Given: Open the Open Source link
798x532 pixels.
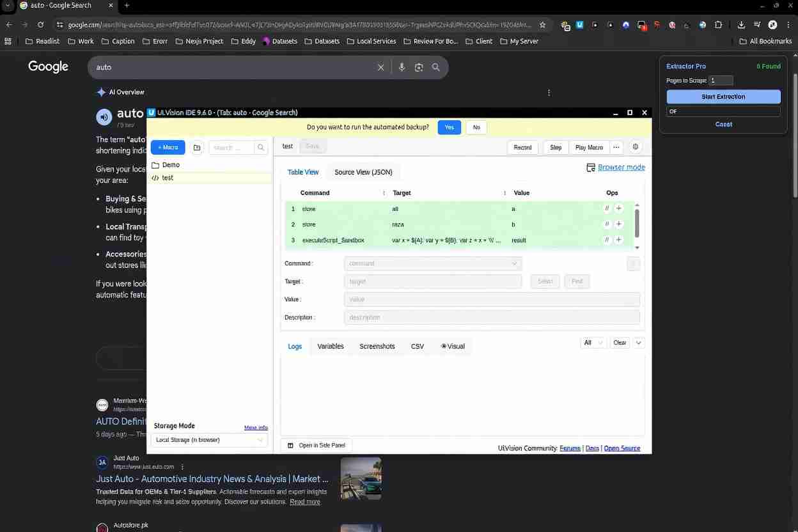Looking at the screenshot, I should click(622, 448).
